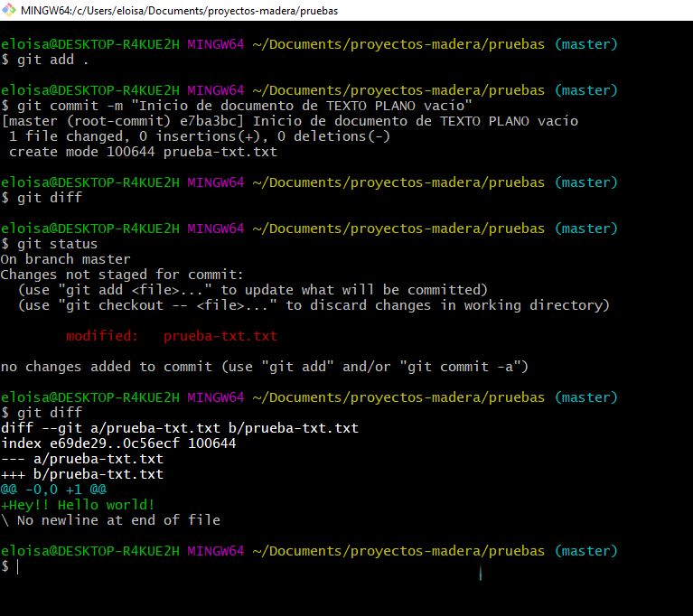693x616 pixels.
Task: Click the 'git checkout -- <file>' hint line
Action: click(314, 305)
